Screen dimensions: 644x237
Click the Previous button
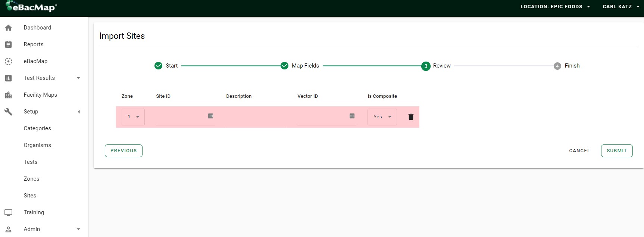pos(124,151)
